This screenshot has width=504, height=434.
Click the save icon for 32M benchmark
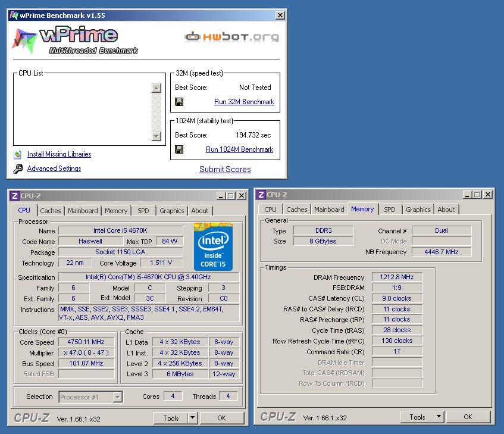click(179, 102)
